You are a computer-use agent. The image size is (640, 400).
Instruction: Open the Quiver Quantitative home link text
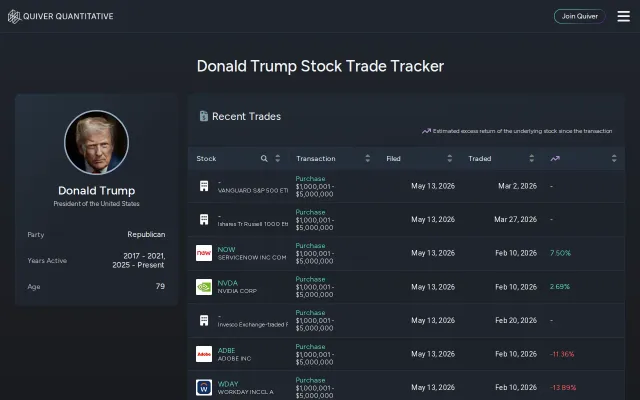click(68, 16)
